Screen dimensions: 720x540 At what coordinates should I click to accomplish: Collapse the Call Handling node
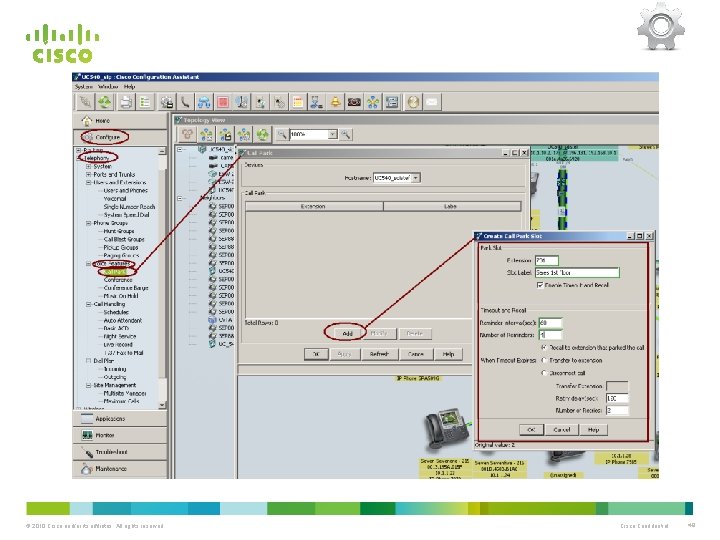[88, 304]
